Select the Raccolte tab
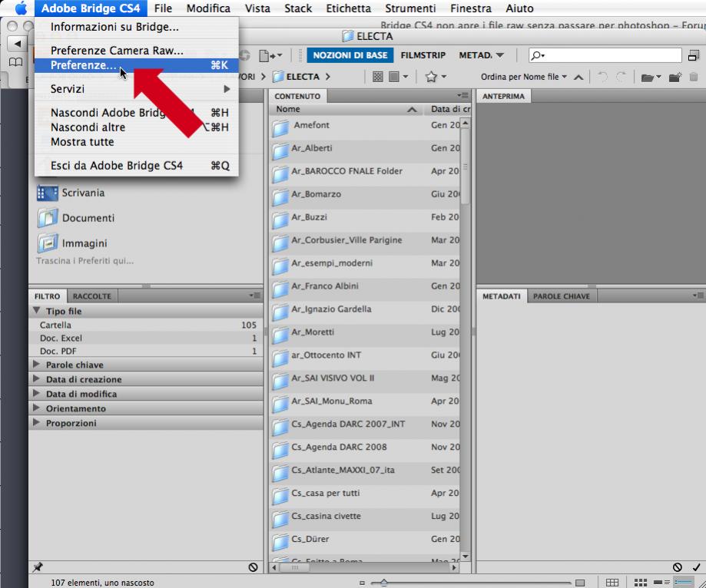The height and width of the screenshot is (588, 706). 92,296
